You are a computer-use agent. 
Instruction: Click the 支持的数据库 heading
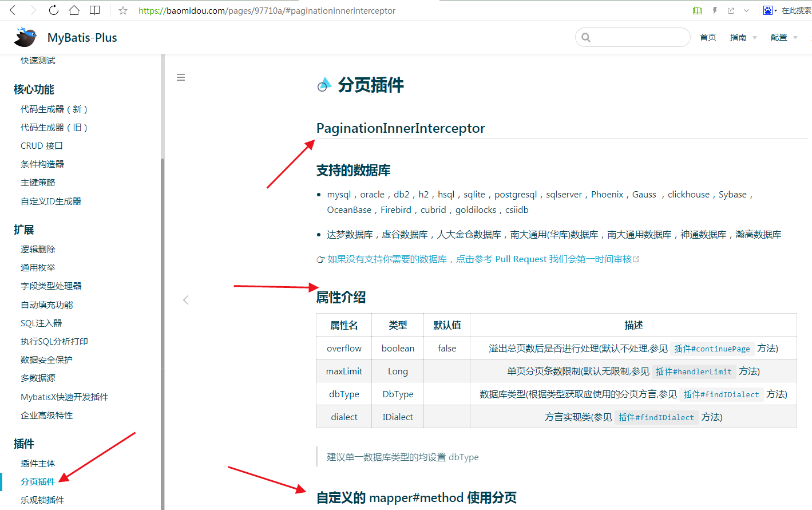[354, 171]
